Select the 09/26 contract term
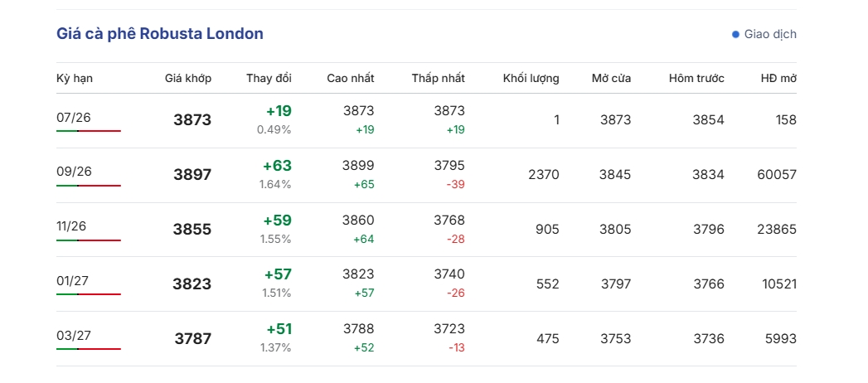 pyautogui.click(x=74, y=172)
